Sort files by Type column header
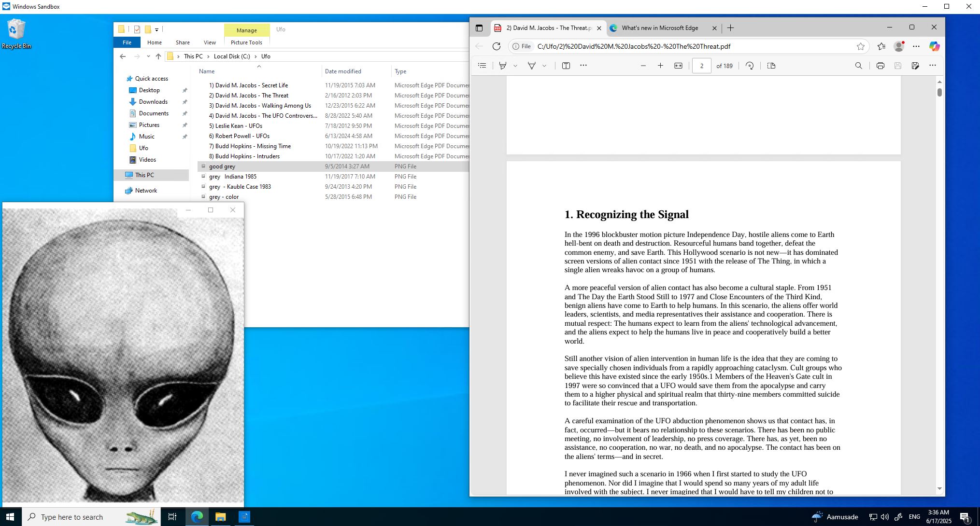 pos(430,71)
